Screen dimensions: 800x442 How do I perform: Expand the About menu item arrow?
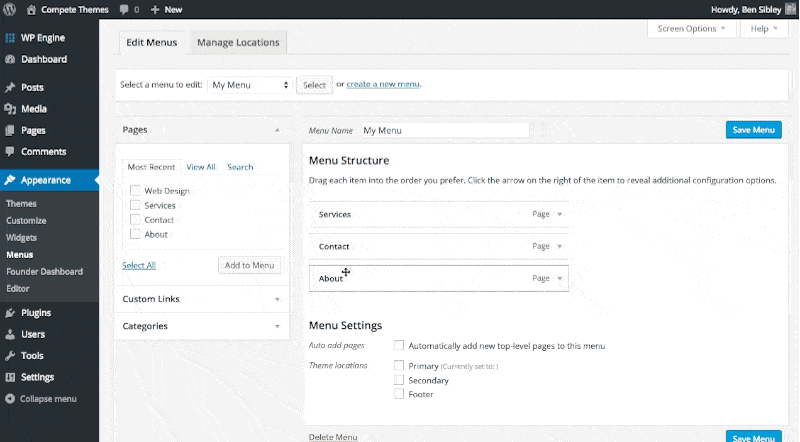click(x=560, y=279)
